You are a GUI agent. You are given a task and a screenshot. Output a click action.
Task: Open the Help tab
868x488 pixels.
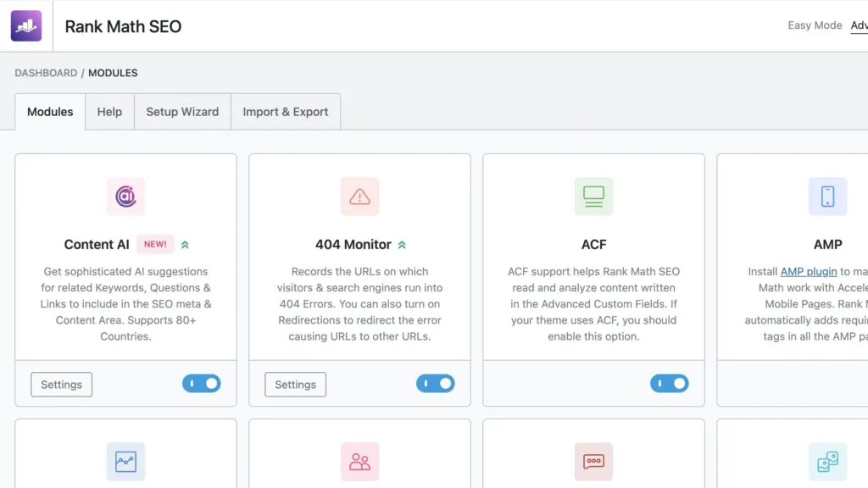109,112
